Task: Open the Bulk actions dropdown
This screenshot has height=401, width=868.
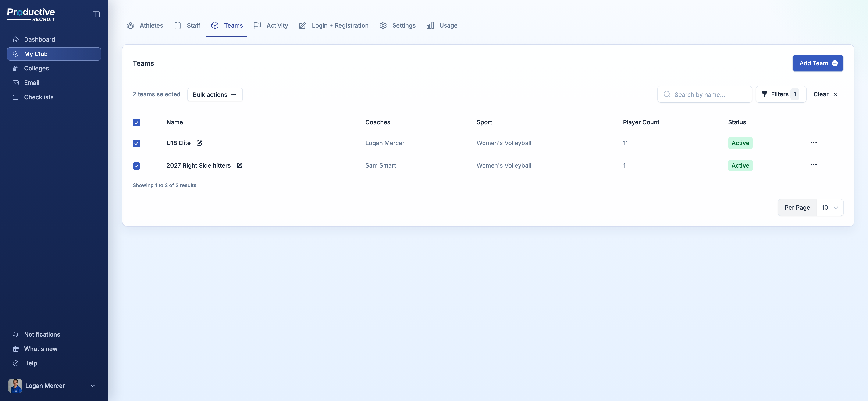Action: [215, 95]
